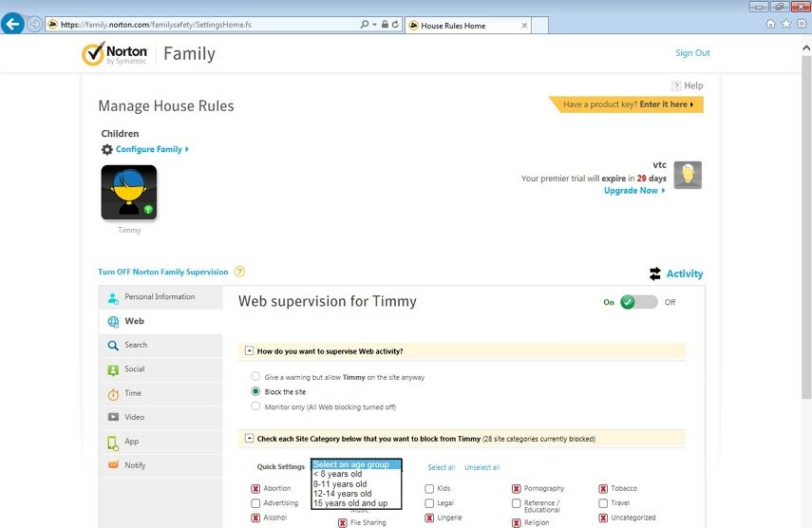Switch to the House Rules Home tab

(x=468, y=26)
